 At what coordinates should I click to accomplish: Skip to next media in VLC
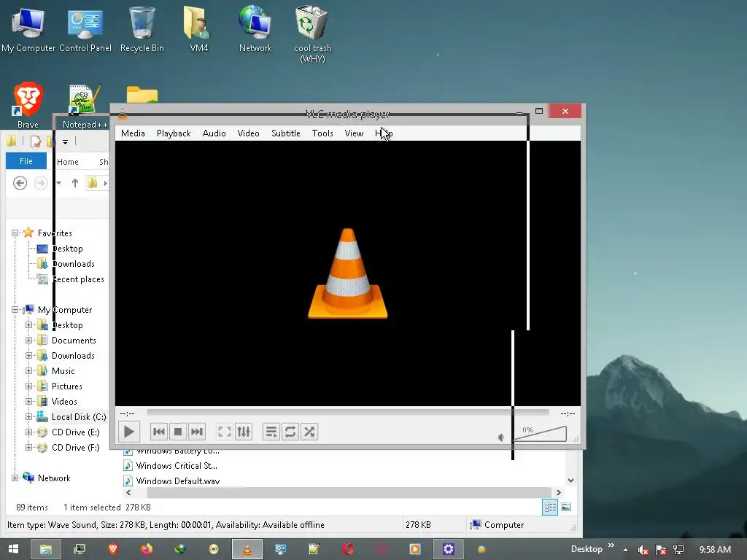tap(197, 432)
